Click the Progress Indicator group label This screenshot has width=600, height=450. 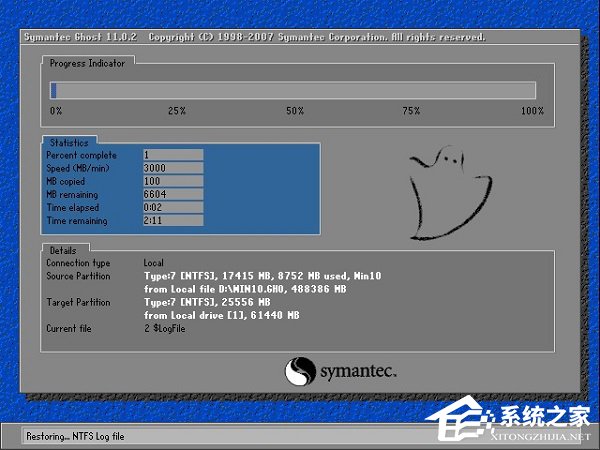[x=88, y=63]
